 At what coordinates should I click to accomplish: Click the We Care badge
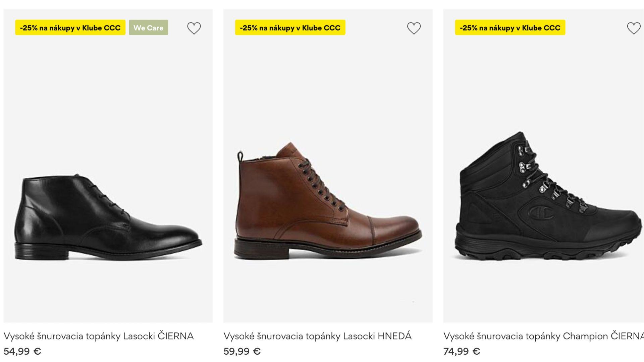[148, 28]
